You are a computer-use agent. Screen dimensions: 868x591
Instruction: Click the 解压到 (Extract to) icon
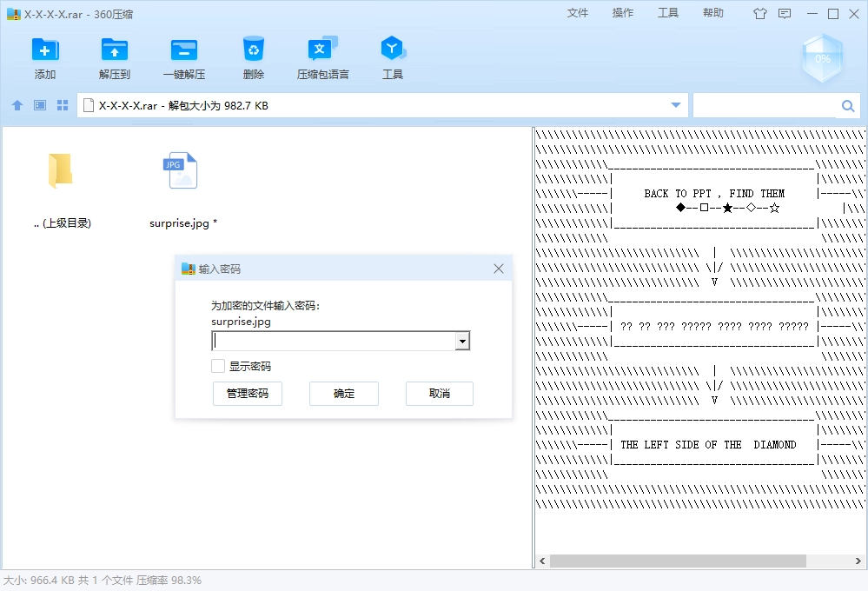(x=115, y=50)
